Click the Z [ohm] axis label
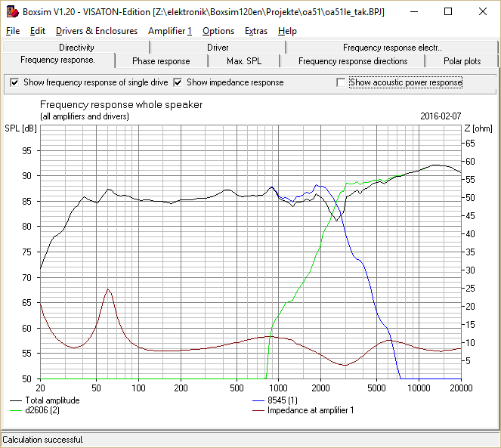 click(x=478, y=128)
